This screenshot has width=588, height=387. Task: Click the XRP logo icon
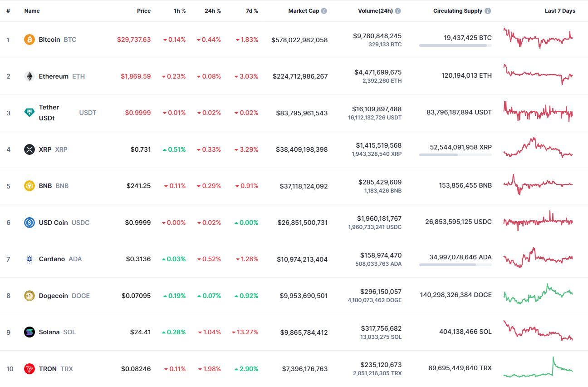[x=29, y=149]
